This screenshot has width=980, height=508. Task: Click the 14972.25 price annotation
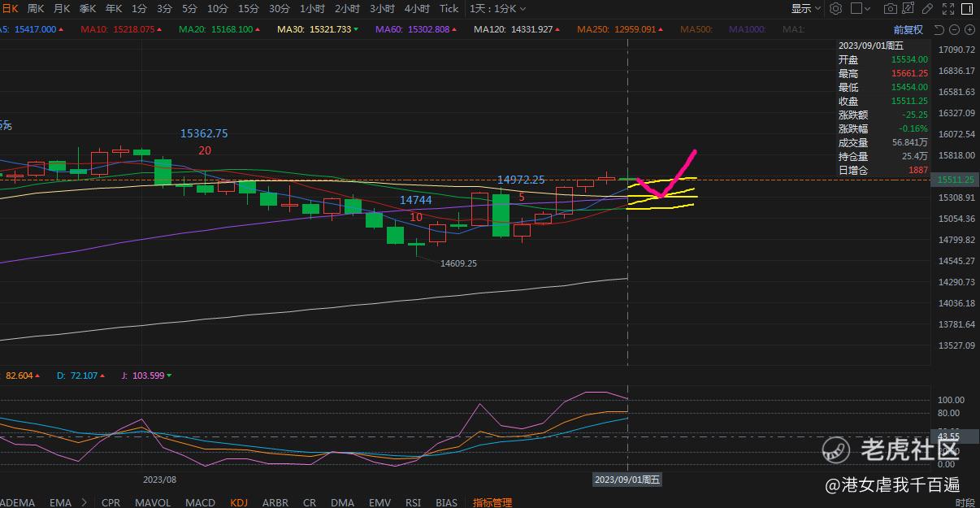point(523,180)
